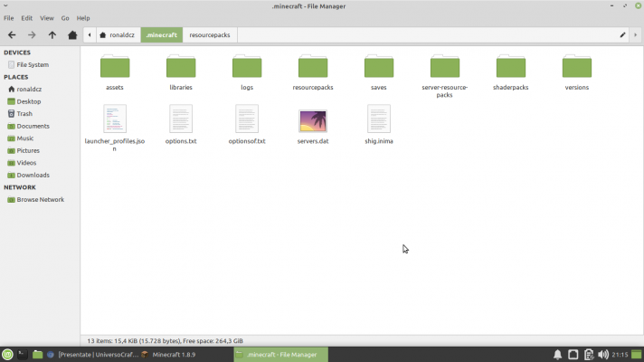
Task: Click the display tray icon
Action: (x=573, y=354)
